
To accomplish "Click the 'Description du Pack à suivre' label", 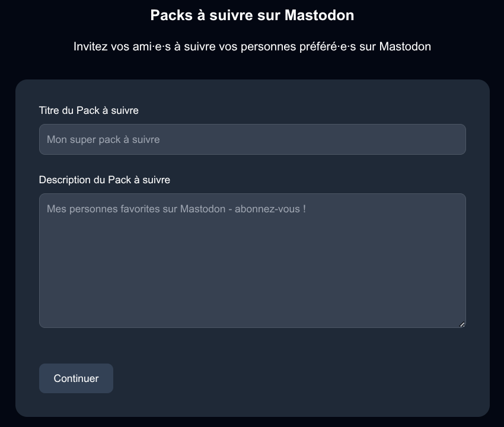I will [104, 180].
